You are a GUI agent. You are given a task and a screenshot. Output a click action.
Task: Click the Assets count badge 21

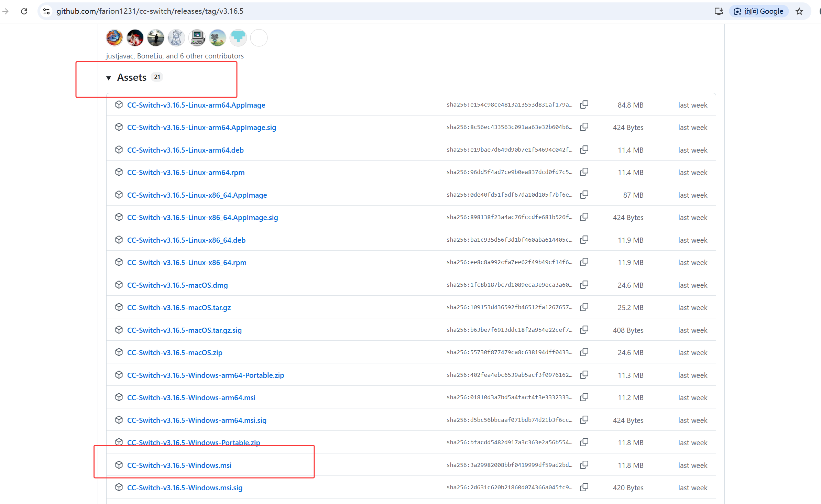click(x=157, y=77)
